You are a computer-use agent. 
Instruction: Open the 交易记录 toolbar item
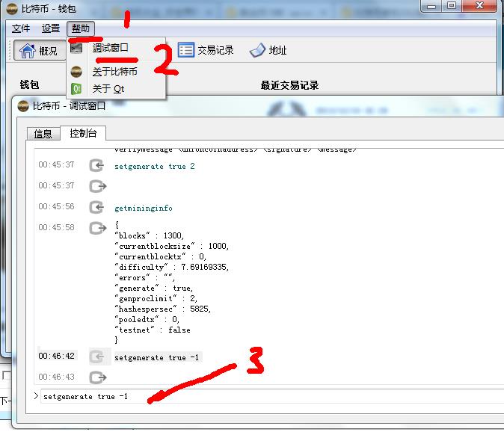pyautogui.click(x=206, y=50)
